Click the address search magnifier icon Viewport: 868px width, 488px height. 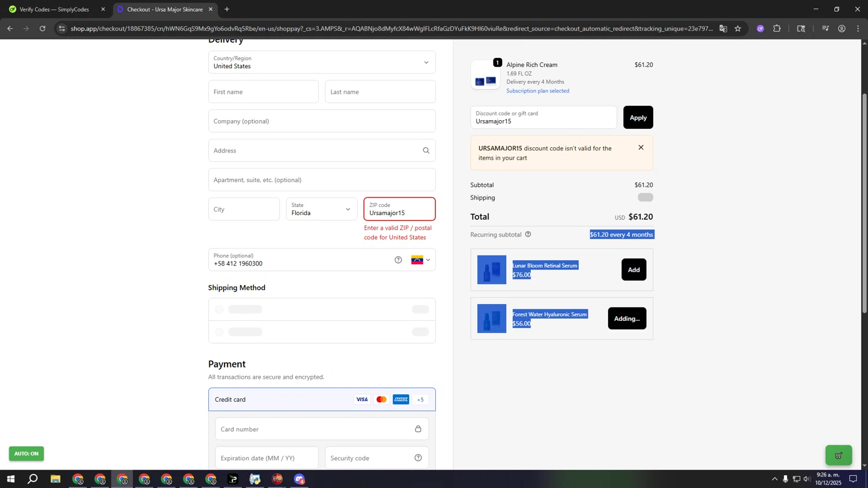pyautogui.click(x=426, y=150)
